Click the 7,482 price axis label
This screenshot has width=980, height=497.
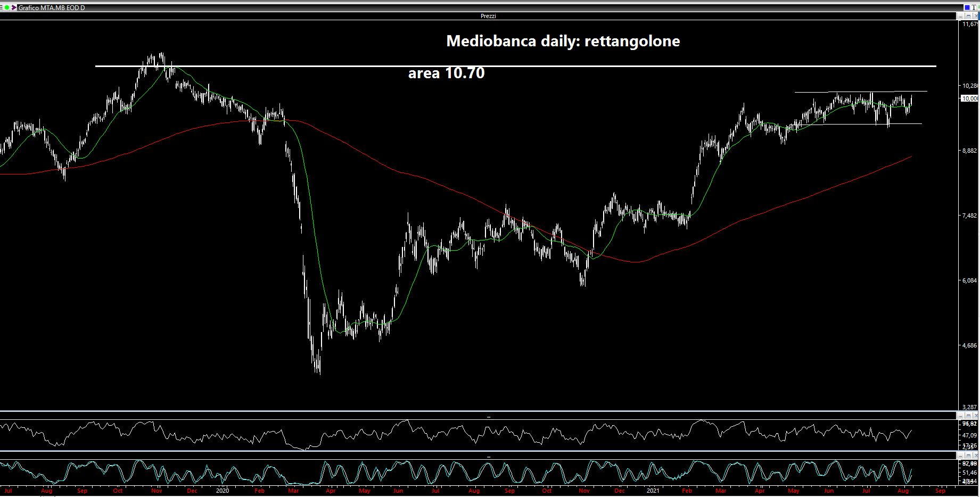[x=970, y=216]
